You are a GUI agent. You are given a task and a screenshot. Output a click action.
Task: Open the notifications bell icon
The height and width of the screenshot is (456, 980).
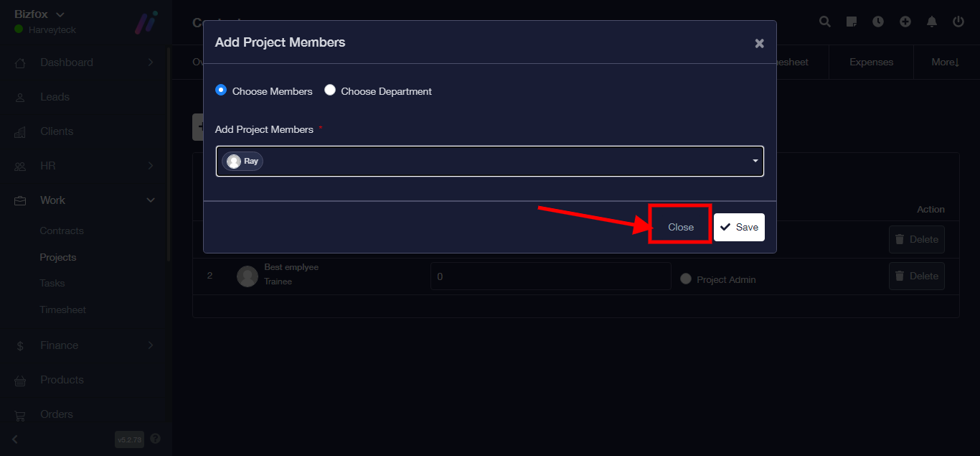coord(932,22)
